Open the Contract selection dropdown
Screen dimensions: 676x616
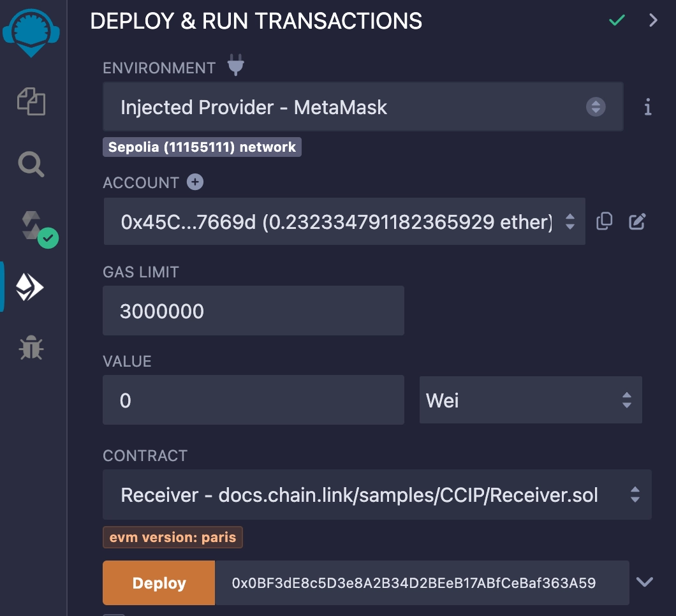pyautogui.click(x=376, y=494)
